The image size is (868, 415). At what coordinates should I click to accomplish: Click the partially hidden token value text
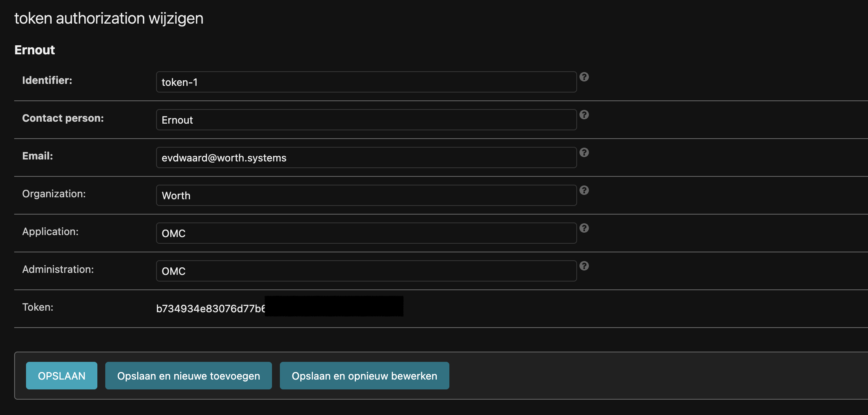(x=210, y=308)
